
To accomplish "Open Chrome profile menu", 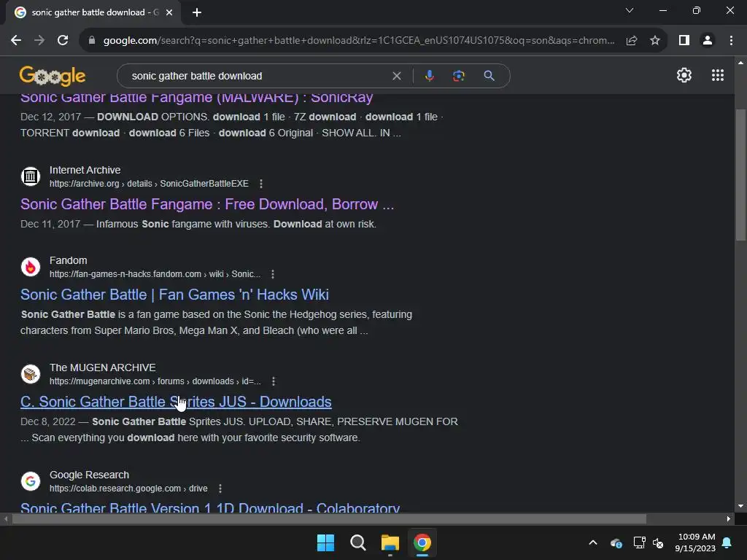I will pyautogui.click(x=708, y=41).
